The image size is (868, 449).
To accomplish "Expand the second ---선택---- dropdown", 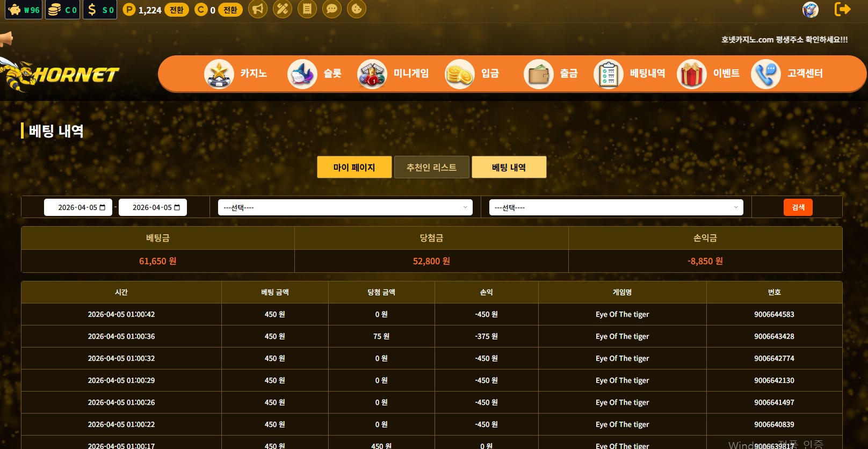I will pyautogui.click(x=616, y=207).
